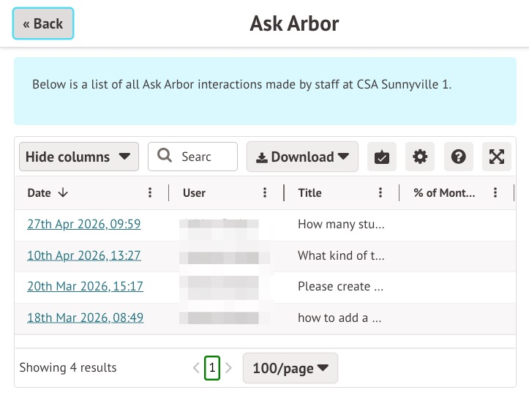529x420 pixels.
Task: Go back using the Back button
Action: (x=43, y=24)
